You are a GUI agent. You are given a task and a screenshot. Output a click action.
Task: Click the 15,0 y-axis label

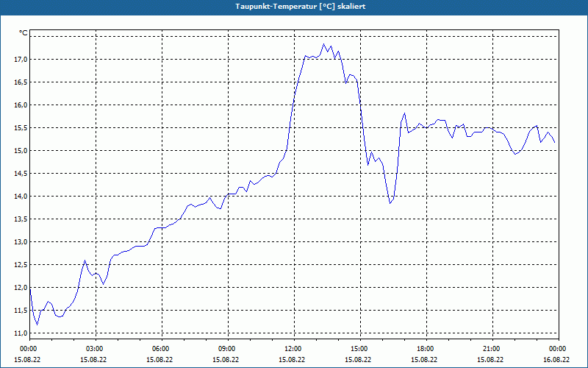click(x=21, y=151)
